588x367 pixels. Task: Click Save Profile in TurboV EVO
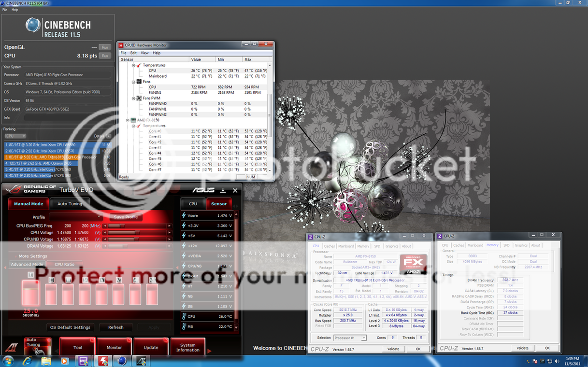(126, 217)
